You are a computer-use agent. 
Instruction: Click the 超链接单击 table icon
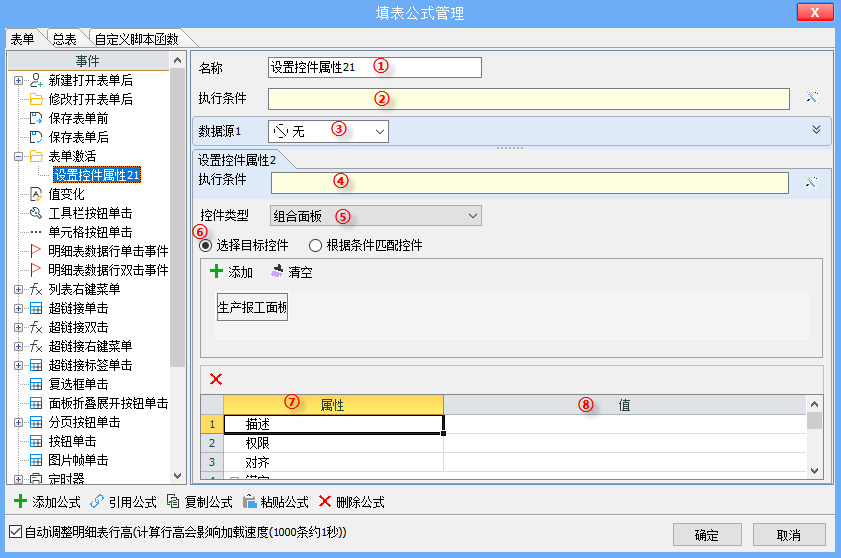coord(36,308)
